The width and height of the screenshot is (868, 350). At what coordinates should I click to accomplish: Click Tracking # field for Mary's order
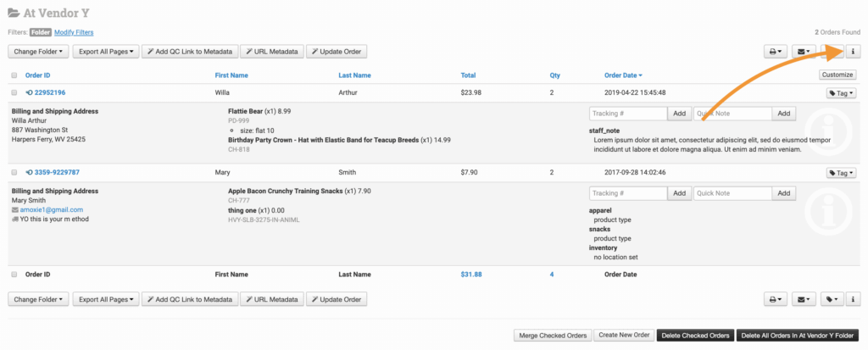pyautogui.click(x=628, y=193)
